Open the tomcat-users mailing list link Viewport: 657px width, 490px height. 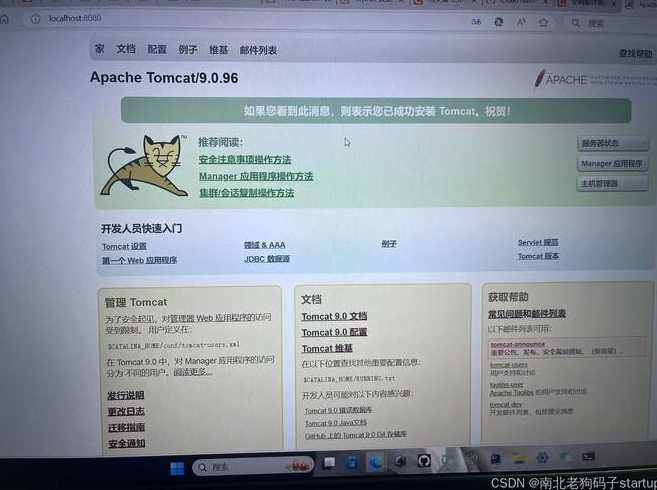coord(509,365)
